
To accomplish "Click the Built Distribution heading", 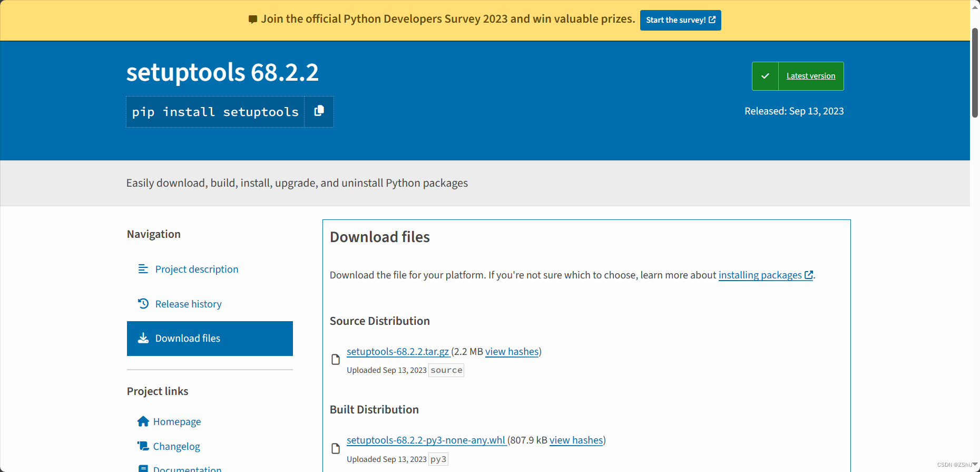I will point(374,409).
